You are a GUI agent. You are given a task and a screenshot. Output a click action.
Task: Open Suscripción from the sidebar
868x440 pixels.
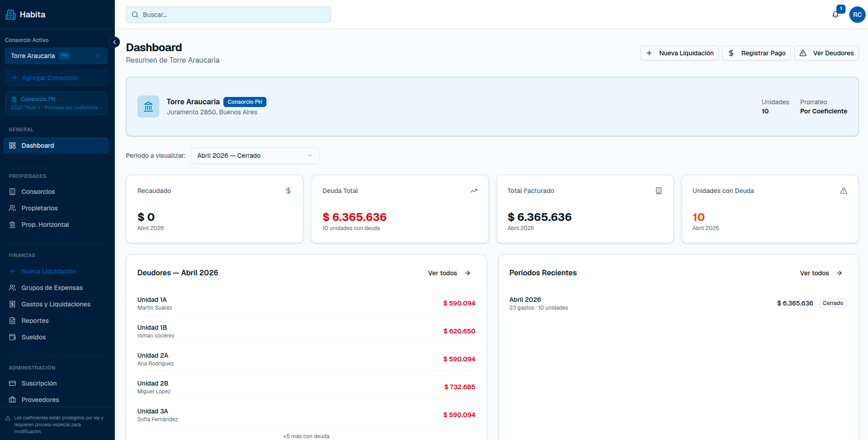click(x=56, y=383)
